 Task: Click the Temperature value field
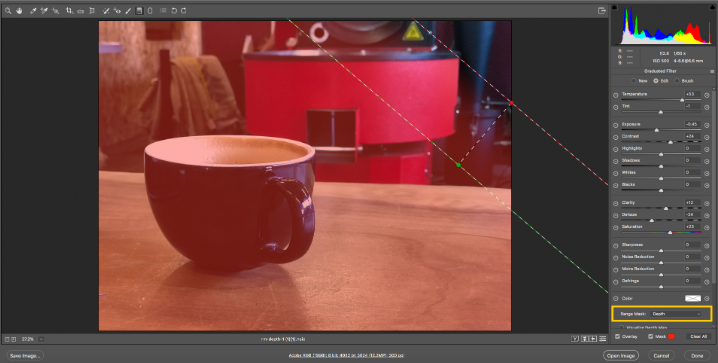coord(693,94)
